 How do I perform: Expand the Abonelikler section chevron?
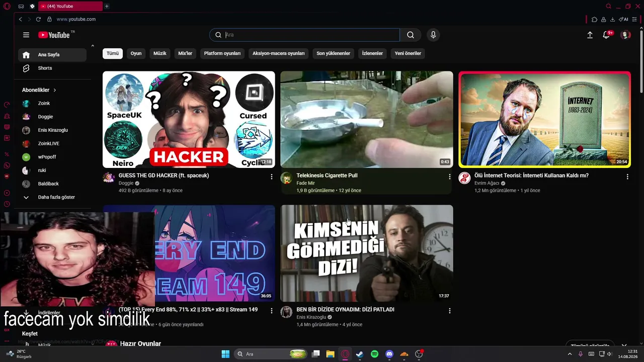(x=54, y=90)
